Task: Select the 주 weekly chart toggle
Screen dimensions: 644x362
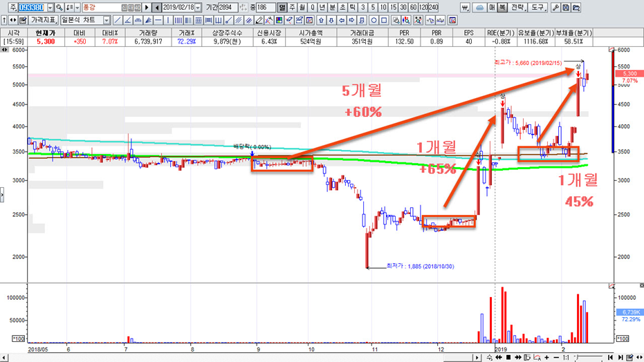Action: point(292,8)
